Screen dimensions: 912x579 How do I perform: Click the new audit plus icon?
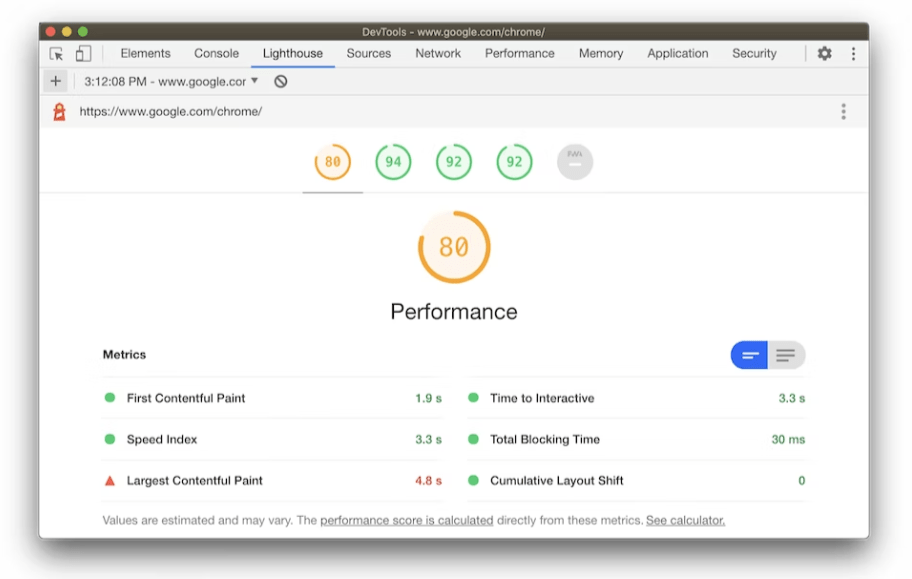(x=55, y=81)
